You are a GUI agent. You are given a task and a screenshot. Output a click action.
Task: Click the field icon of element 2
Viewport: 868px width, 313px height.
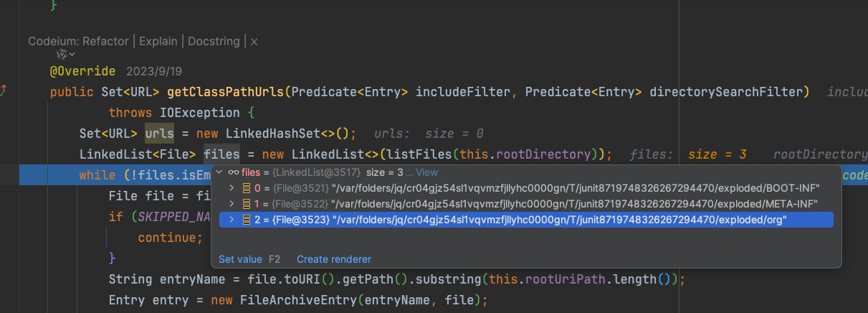click(x=247, y=220)
